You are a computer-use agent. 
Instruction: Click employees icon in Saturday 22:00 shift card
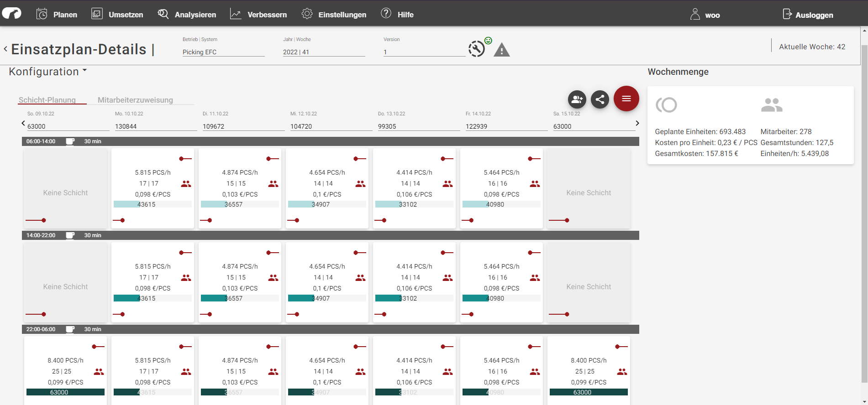[622, 372]
